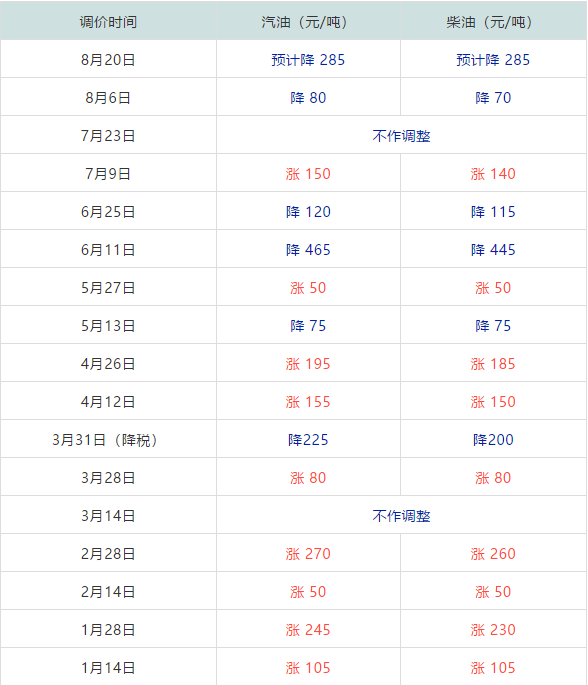Click gasoline 预计降 285 in 8月20日 row
This screenshot has width=588, height=685.
tap(308, 60)
